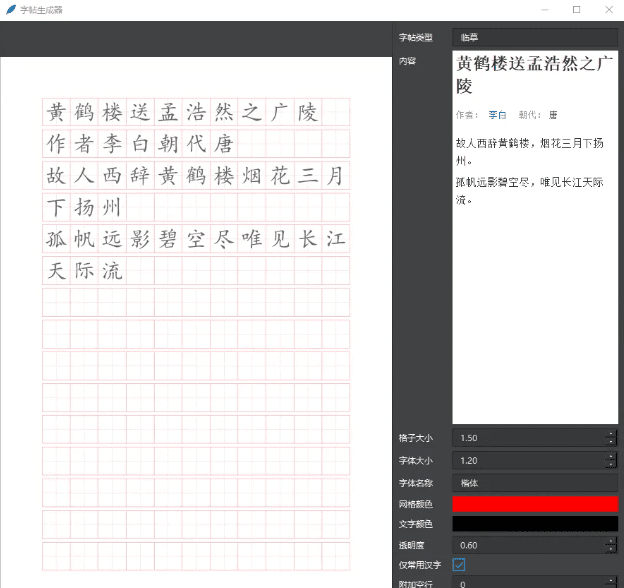Open the 字帖类型 dropdown showing 临摹
The width and height of the screenshot is (624, 588).
pyautogui.click(x=534, y=37)
